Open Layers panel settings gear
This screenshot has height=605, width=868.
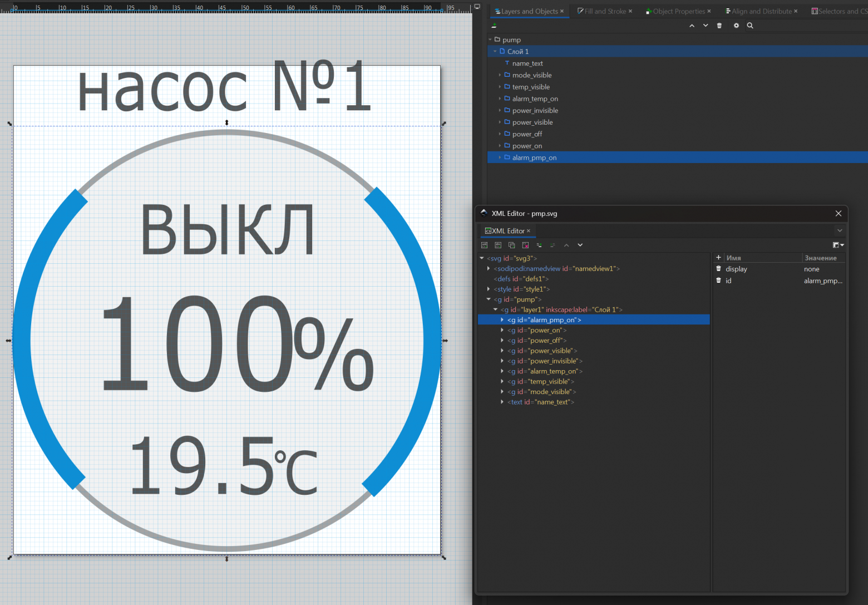[736, 26]
